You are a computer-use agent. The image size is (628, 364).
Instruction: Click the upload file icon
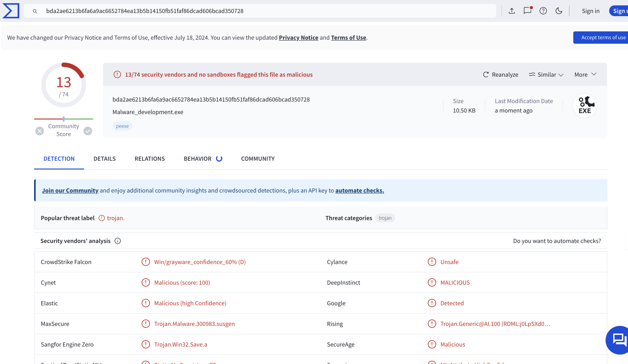coord(512,11)
